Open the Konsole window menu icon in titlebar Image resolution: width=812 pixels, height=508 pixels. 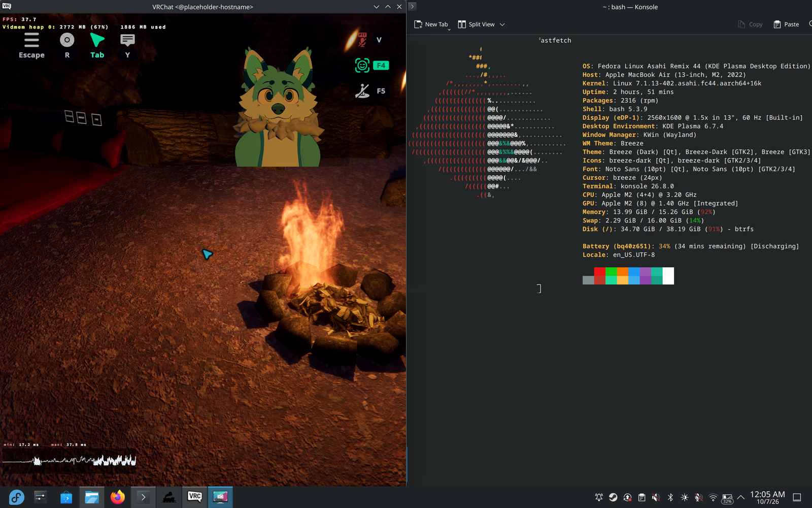tap(413, 7)
